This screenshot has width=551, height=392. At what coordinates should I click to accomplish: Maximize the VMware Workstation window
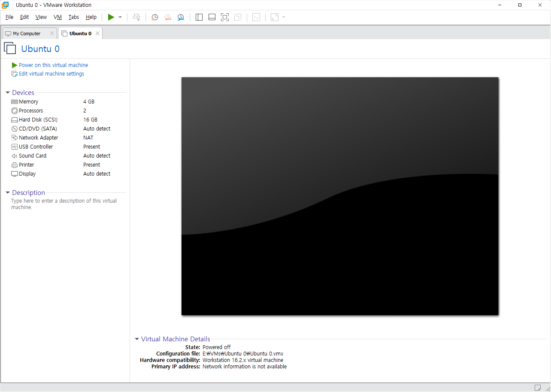(x=520, y=5)
